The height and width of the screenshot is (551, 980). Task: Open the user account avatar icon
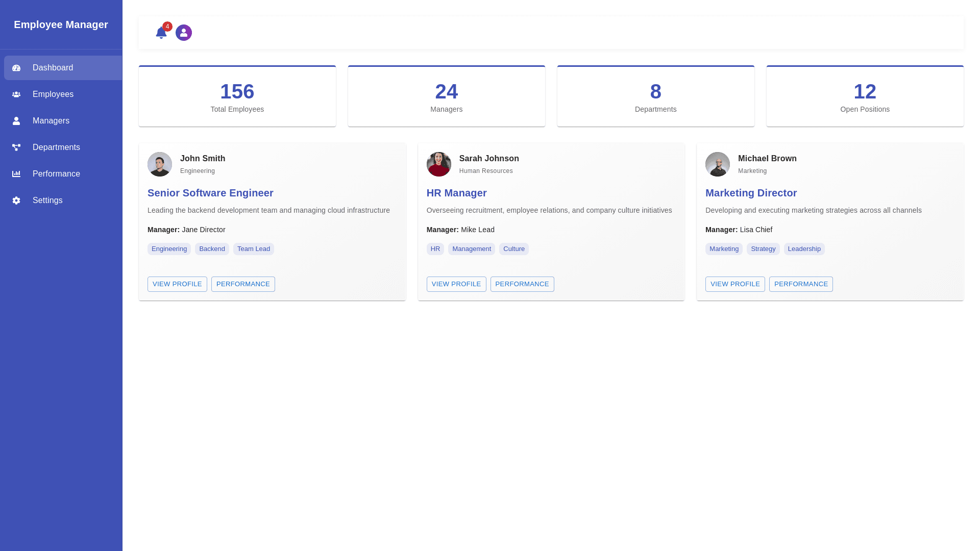click(184, 33)
